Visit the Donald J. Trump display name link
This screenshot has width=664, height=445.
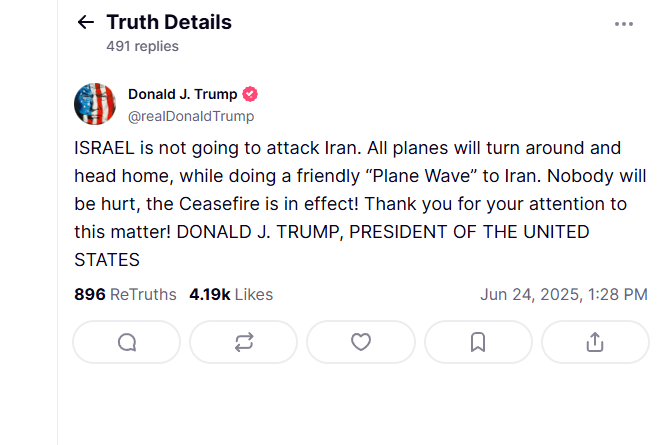tap(183, 94)
